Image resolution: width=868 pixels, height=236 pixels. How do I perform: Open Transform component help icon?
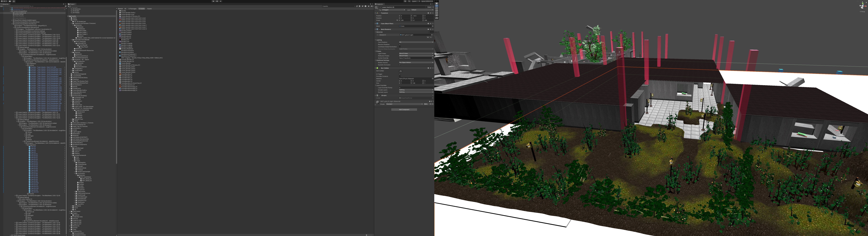pos(428,13)
